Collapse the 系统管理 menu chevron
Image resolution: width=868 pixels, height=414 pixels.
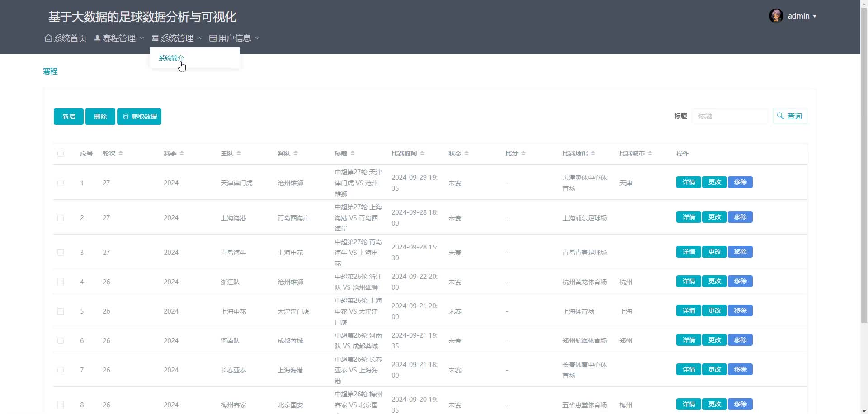click(199, 38)
